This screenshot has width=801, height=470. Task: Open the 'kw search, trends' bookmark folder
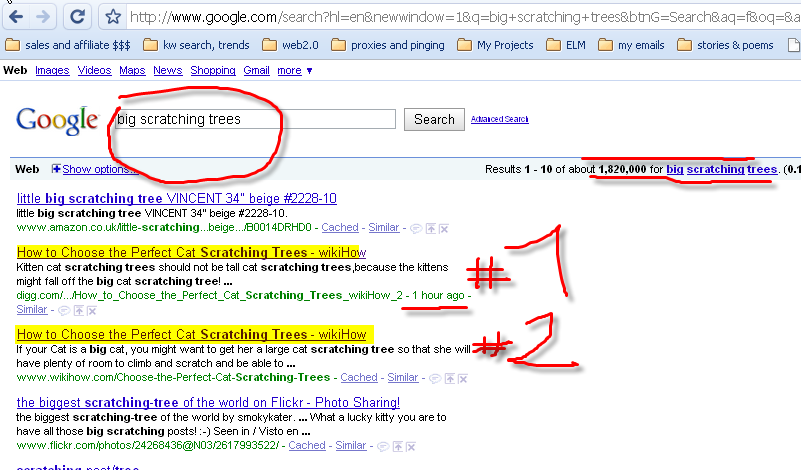(197, 45)
